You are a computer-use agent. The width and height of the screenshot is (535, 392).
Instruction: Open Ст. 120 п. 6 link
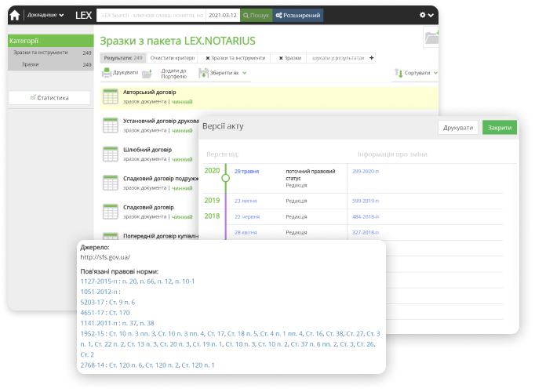126,365
